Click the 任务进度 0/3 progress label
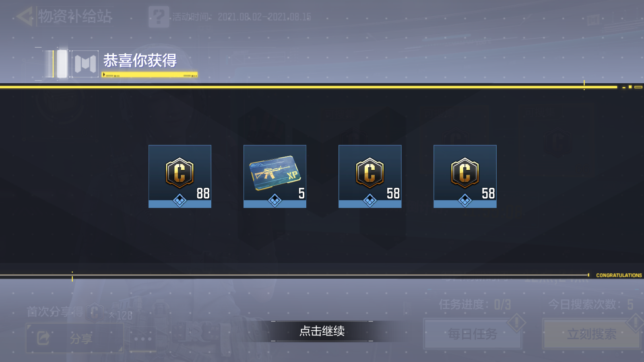Viewport: 644px width, 362px height. pos(475,304)
